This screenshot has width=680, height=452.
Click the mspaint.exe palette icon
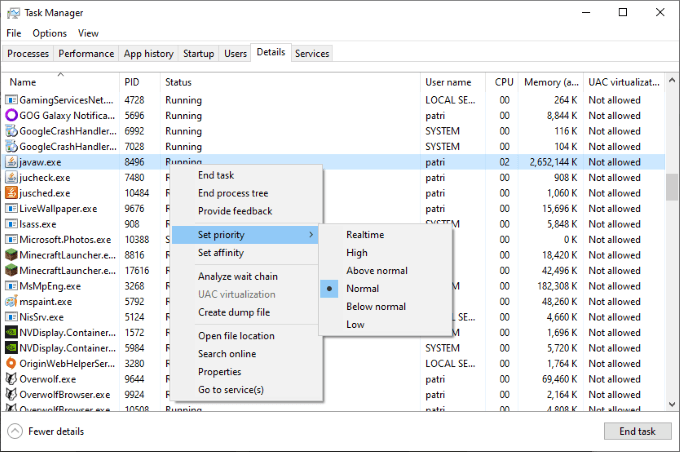pyautogui.click(x=11, y=301)
